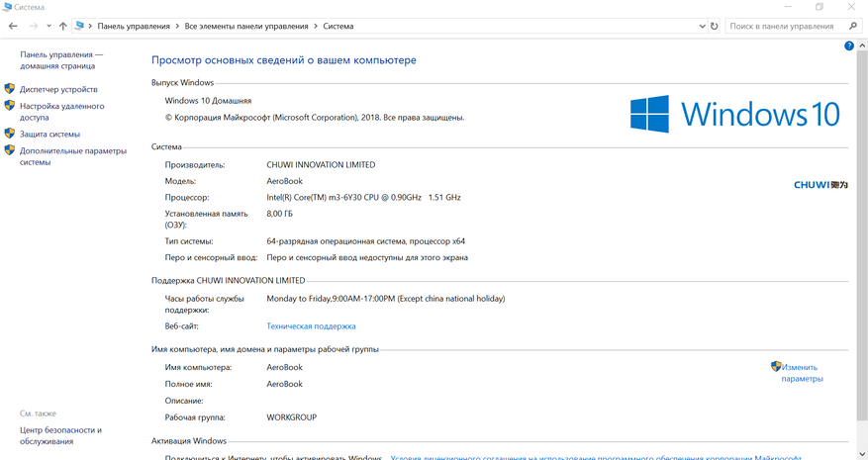Screen dimensions: 868x460
Task: Click the Forward navigation arrow
Action: pyautogui.click(x=32, y=26)
